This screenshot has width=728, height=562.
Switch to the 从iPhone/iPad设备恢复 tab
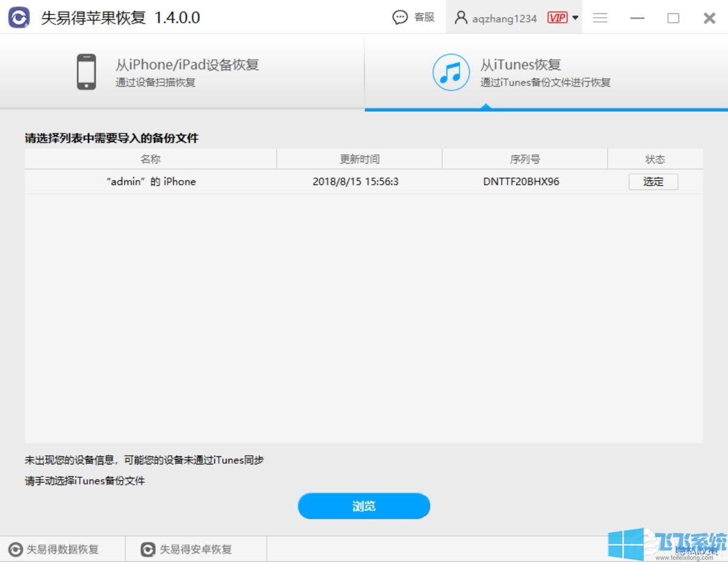coord(183,71)
